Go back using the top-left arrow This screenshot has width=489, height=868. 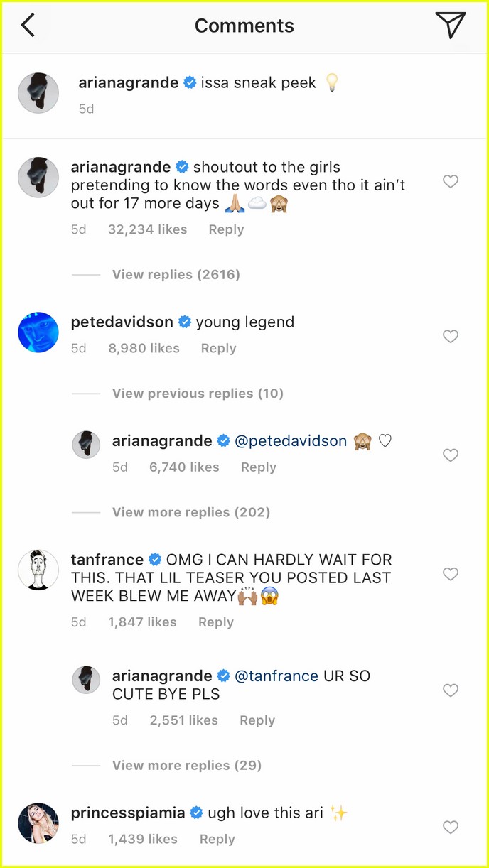28,26
